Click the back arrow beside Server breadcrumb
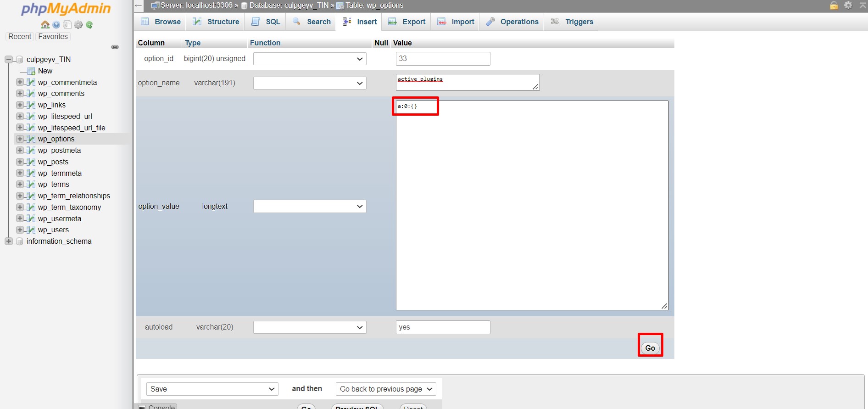This screenshot has height=409, width=868. coord(139,6)
